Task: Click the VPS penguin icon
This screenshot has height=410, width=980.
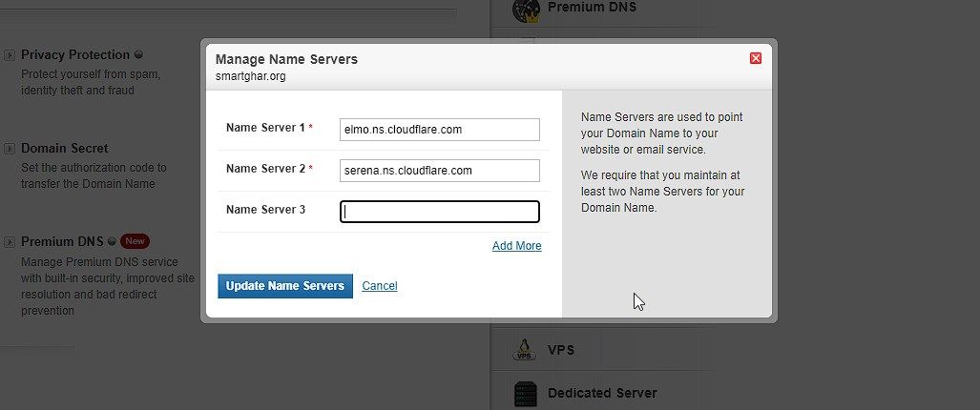Action: click(525, 350)
